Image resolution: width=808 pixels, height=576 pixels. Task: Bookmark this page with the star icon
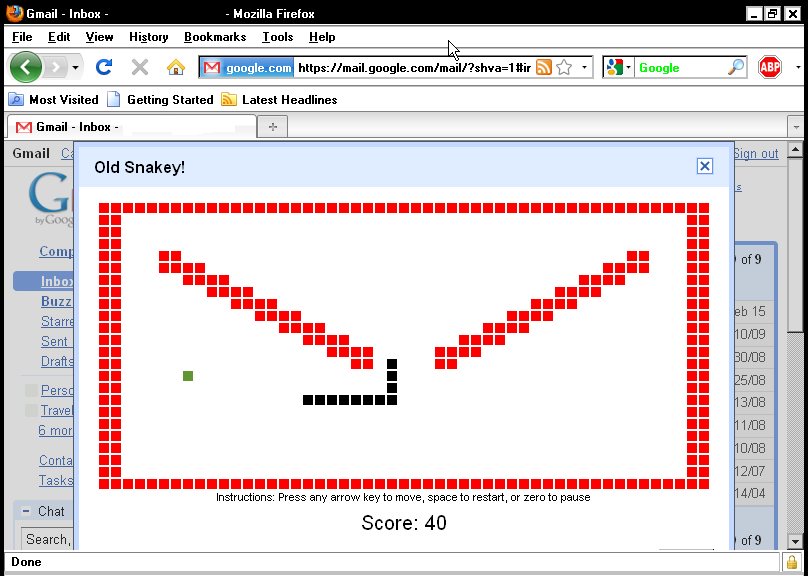pyautogui.click(x=564, y=67)
